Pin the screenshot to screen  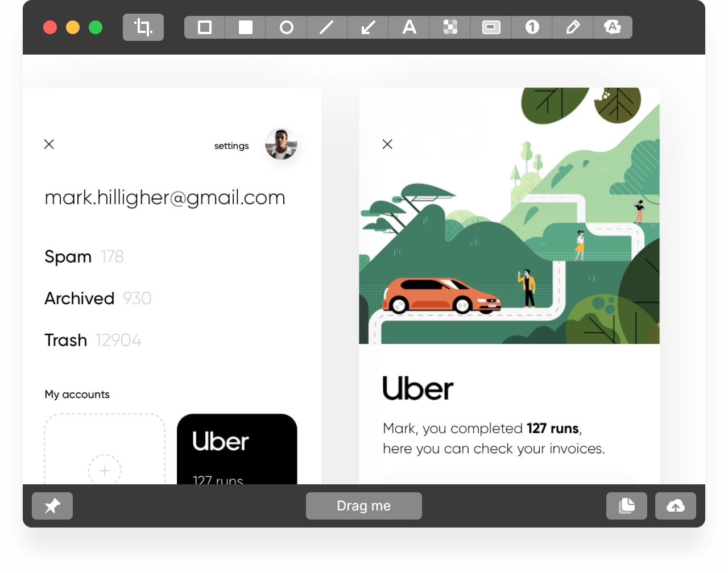(52, 506)
